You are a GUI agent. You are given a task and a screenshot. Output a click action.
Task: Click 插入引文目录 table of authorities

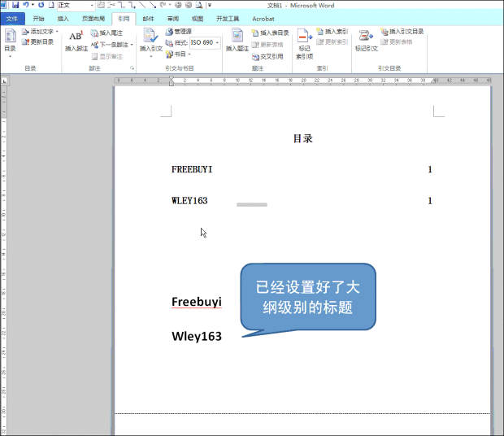pyautogui.click(x=402, y=32)
